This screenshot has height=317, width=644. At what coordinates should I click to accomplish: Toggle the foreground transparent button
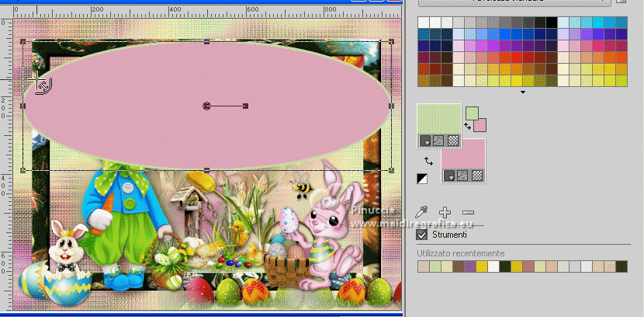[453, 141]
